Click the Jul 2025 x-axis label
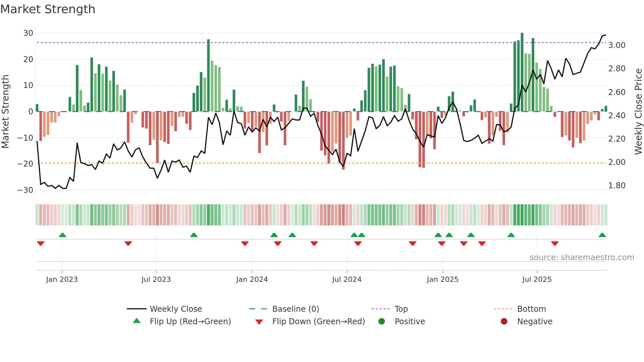The height and width of the screenshot is (362, 644). click(537, 279)
